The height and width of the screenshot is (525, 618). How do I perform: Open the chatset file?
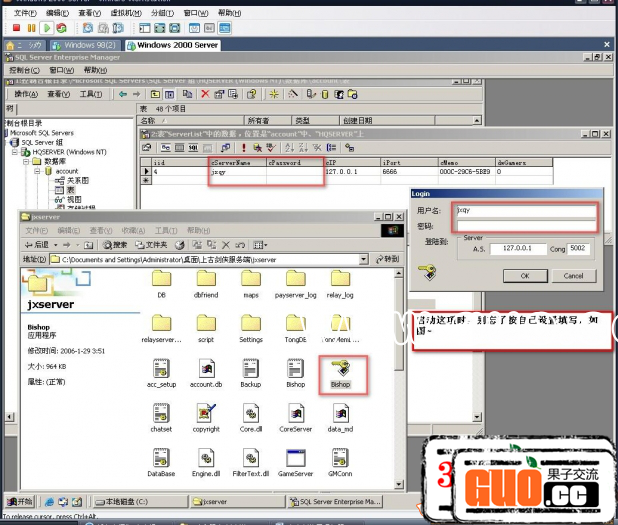[161, 418]
